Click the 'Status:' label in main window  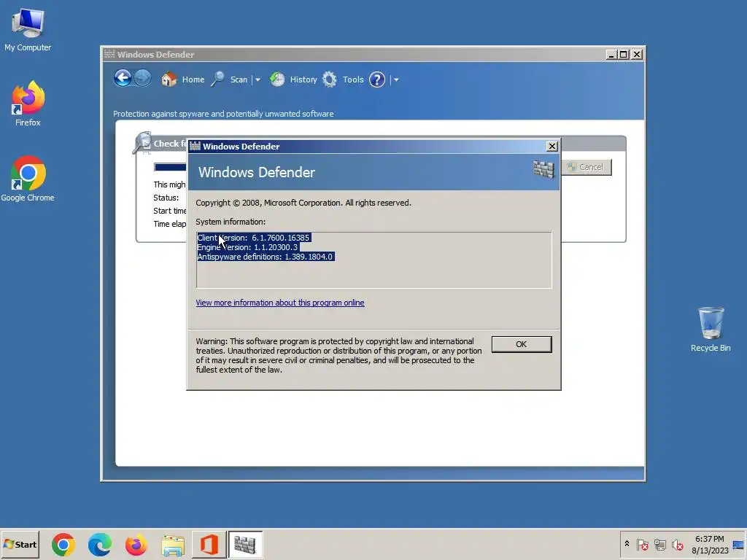(166, 198)
